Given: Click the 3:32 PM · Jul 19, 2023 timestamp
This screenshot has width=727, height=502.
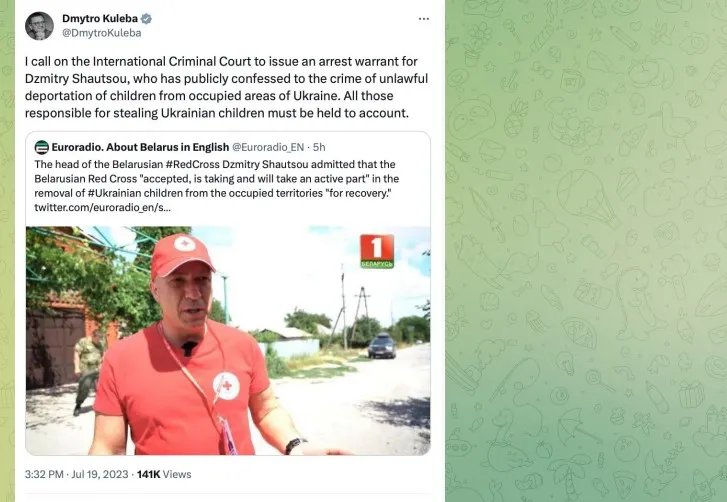Looking at the screenshot, I should pos(77,474).
